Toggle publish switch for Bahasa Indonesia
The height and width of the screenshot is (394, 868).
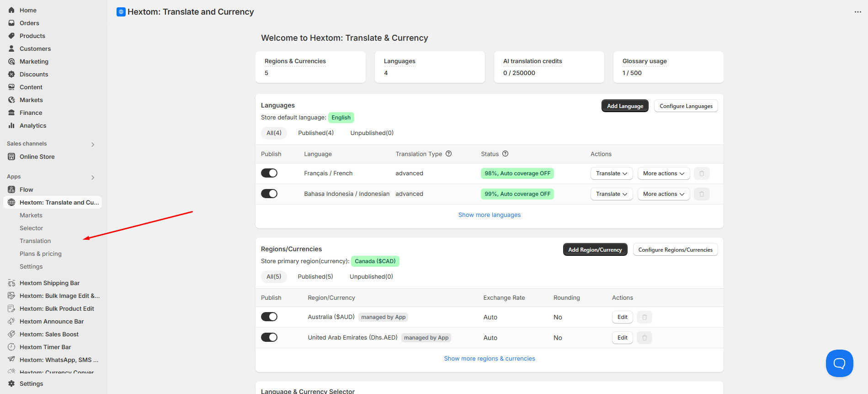pos(269,194)
